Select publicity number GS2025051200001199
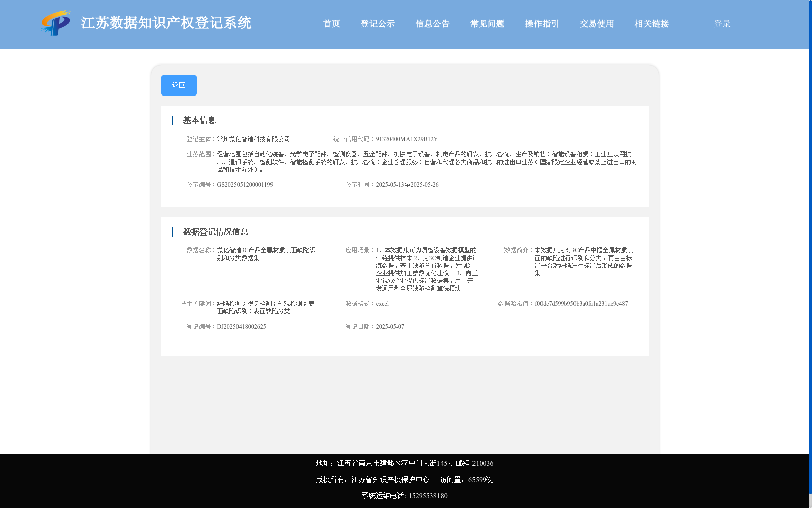Screen dimensions: 812x508 pos(245,185)
